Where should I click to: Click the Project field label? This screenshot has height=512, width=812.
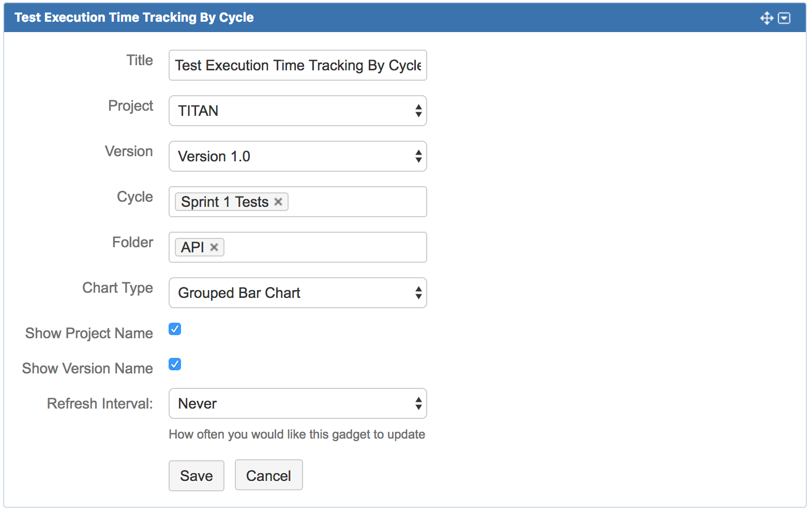pyautogui.click(x=130, y=106)
